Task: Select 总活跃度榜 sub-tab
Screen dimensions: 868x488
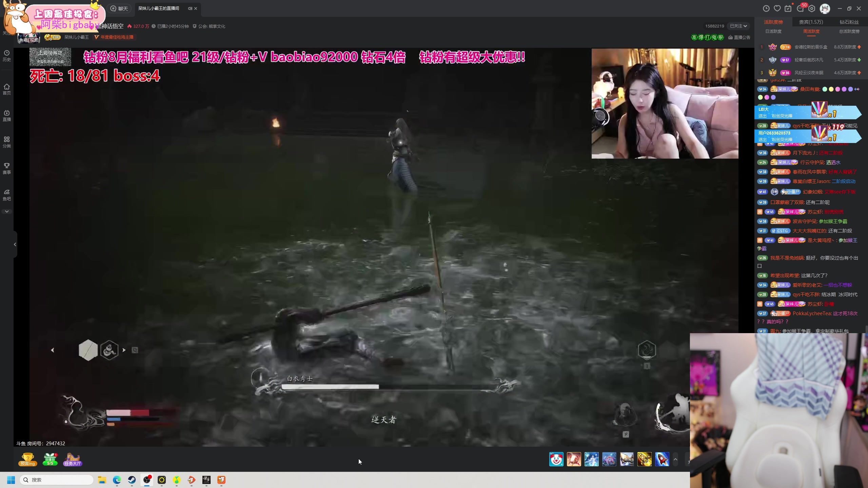Action: [849, 31]
